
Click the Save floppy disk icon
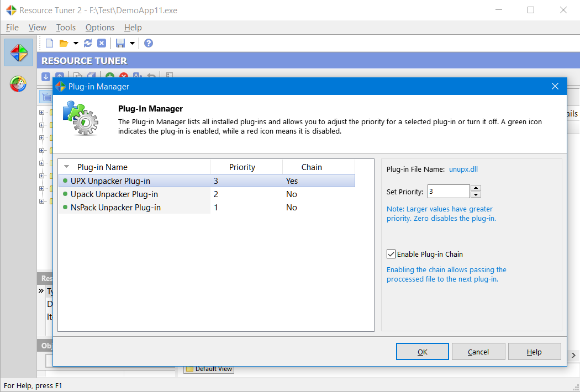pos(120,43)
